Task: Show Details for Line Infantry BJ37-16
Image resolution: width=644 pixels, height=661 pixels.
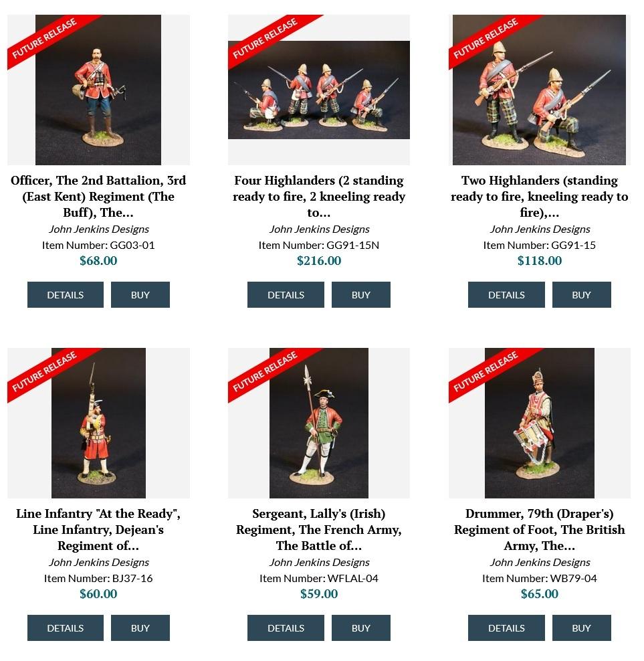Action: click(66, 628)
